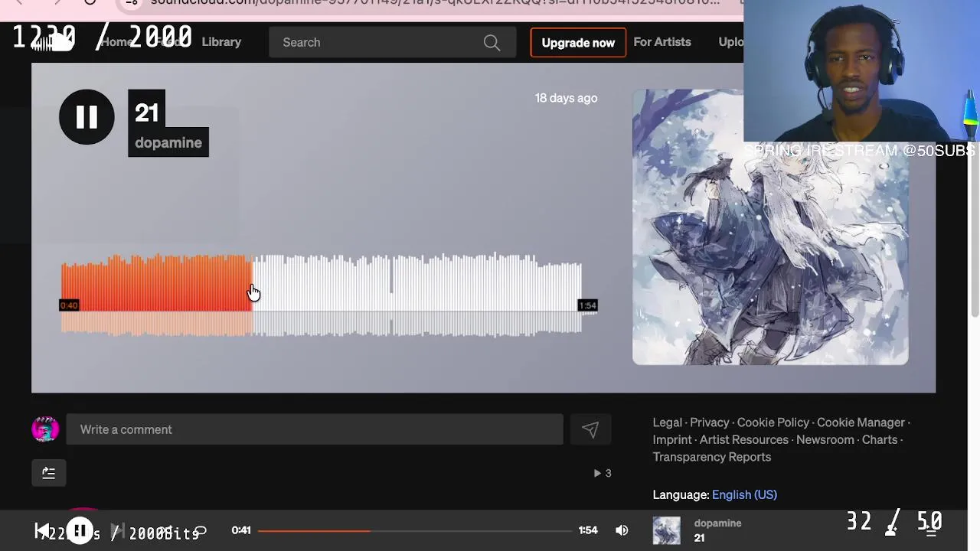Pause the track with the large pause button
Image resolution: width=980 pixels, height=551 pixels.
point(87,117)
